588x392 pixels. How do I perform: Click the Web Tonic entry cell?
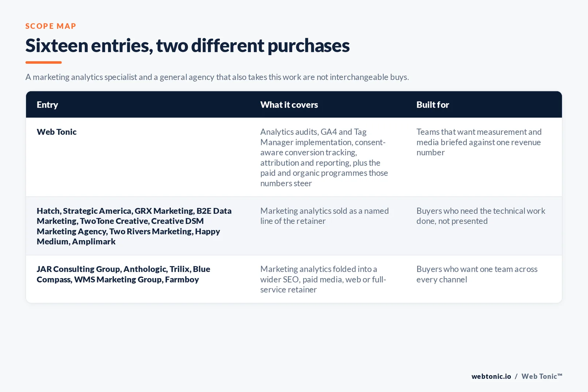[57, 132]
